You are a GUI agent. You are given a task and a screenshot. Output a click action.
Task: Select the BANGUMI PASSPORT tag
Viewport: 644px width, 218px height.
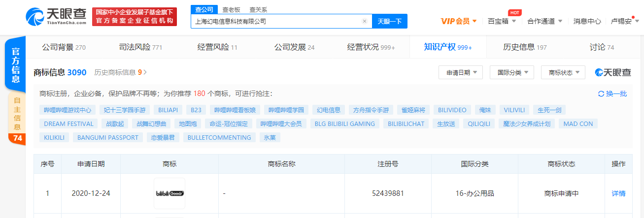coord(108,137)
